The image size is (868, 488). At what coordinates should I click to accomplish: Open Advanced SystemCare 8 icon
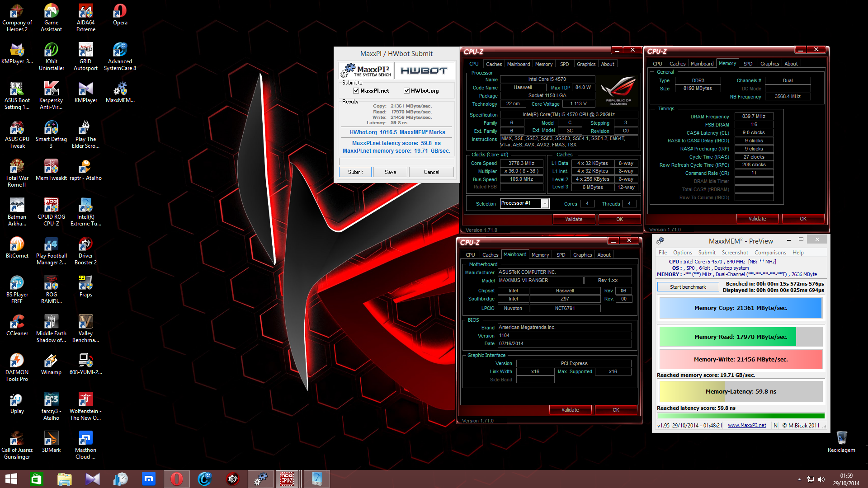pos(120,57)
